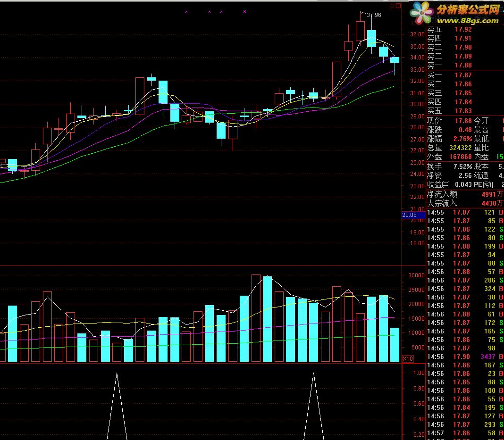This screenshot has height=440, width=504.
Task: Click the 大宗流入 4430万 row
Action: coord(465,204)
